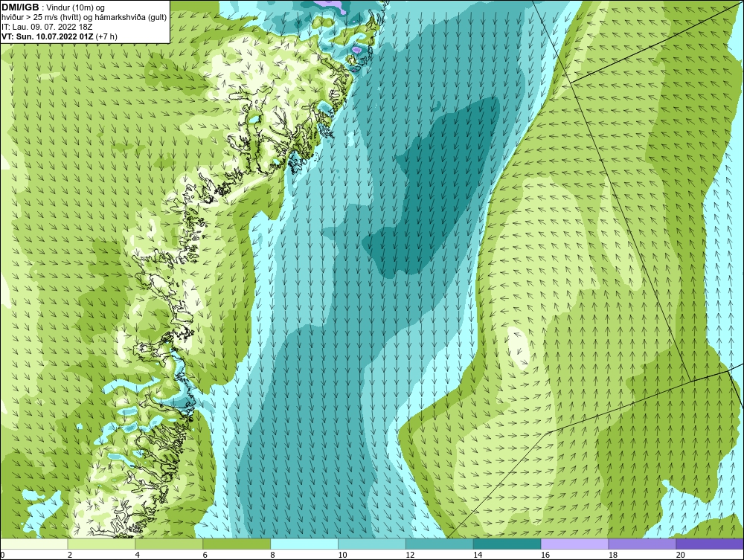Viewport: 744px width, 560px height.
Task: Click the 4–6 m/s green legend swatch
Action: (x=169, y=544)
